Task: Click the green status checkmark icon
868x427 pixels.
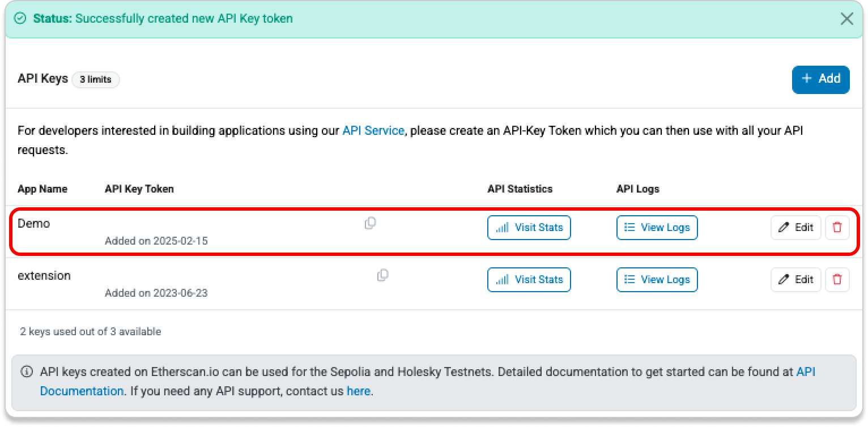Action: 20,19
